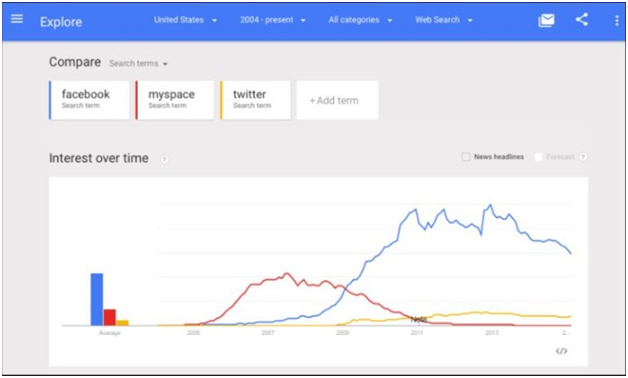
Task: Click the envelope subscribe icon
Action: 546,20
